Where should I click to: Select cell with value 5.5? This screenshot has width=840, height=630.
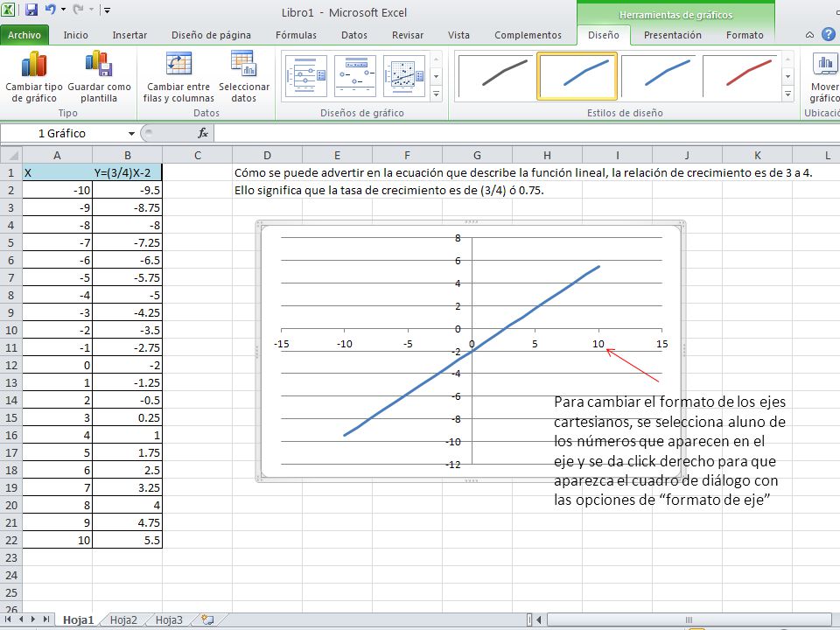[127, 540]
